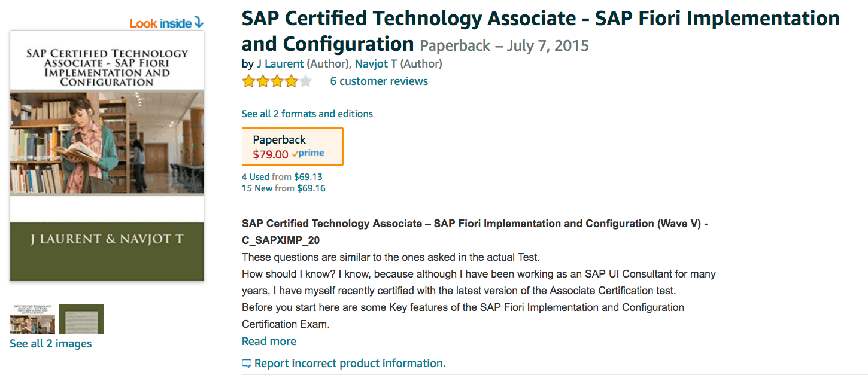Open See all 2 formats and editions
The image size is (868, 375).
(x=307, y=114)
